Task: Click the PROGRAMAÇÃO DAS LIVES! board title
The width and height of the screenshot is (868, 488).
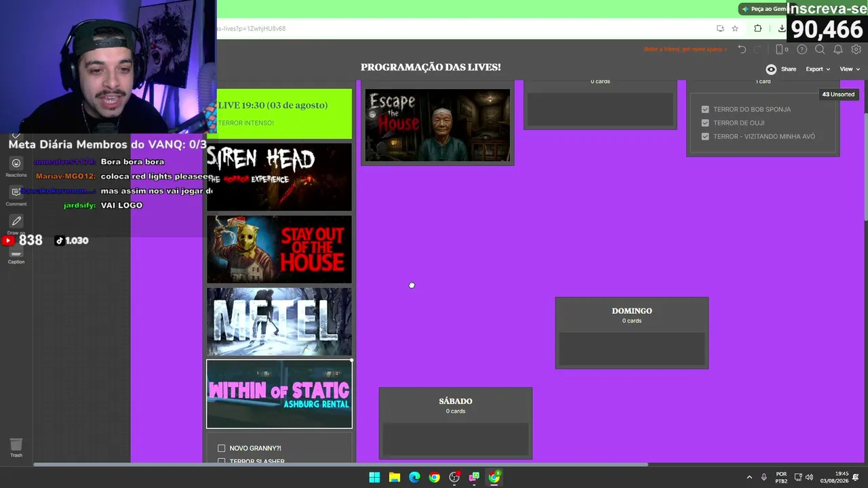Action: 431,67
